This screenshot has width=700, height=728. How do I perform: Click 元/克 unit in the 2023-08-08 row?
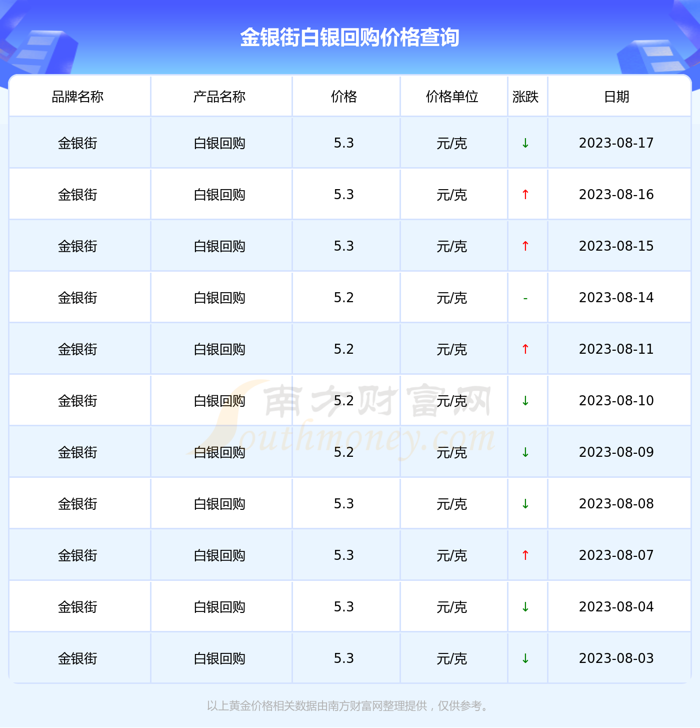[x=452, y=504]
